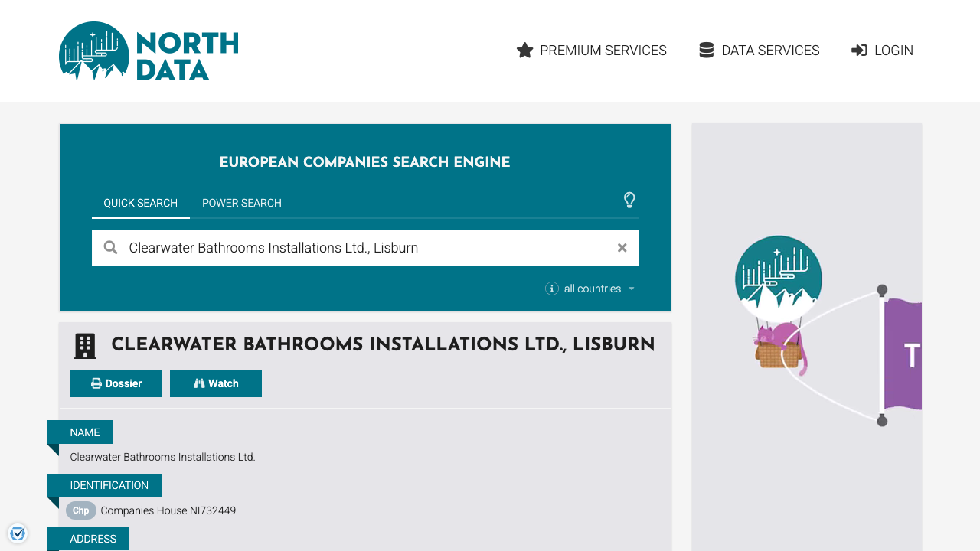Viewport: 980px width, 551px height.
Task: Switch to the Power Search tab
Action: (241, 203)
